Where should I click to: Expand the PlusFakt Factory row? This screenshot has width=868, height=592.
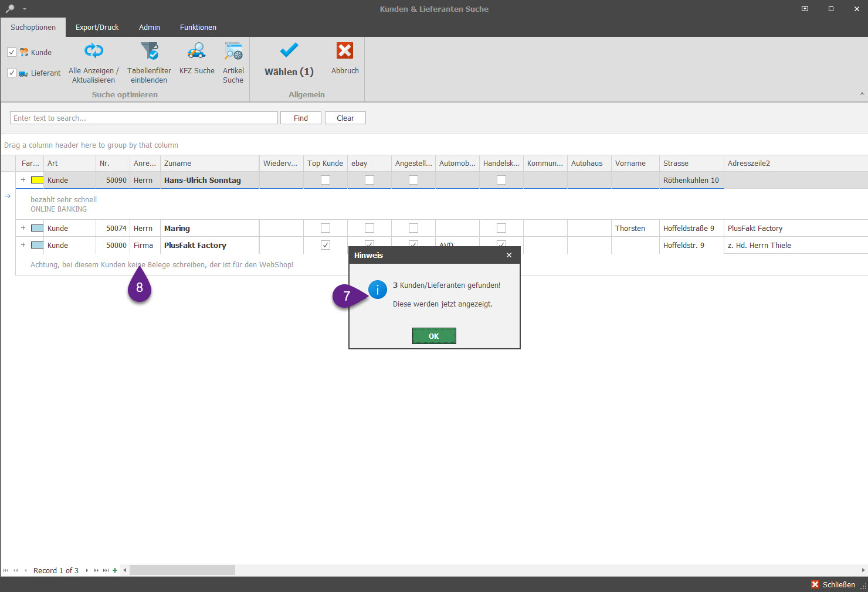coord(23,245)
